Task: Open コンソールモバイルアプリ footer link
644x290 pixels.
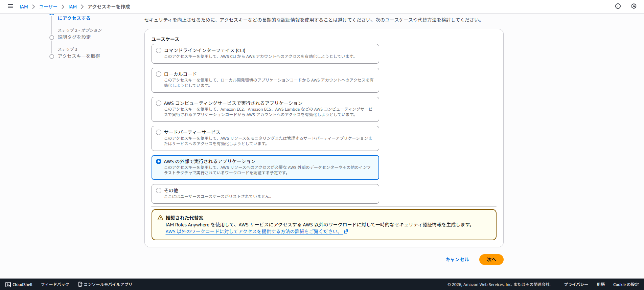Action: point(105,285)
